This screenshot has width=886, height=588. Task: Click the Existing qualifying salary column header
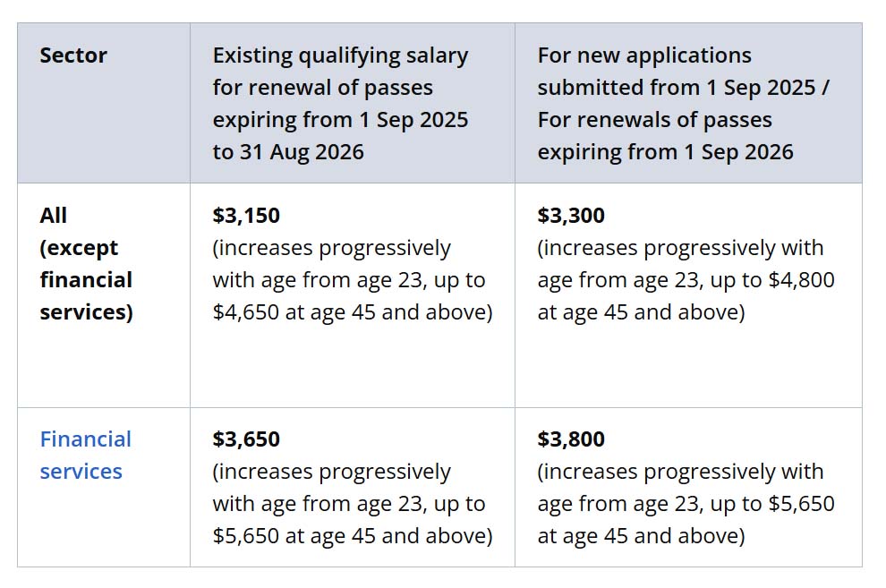click(341, 103)
